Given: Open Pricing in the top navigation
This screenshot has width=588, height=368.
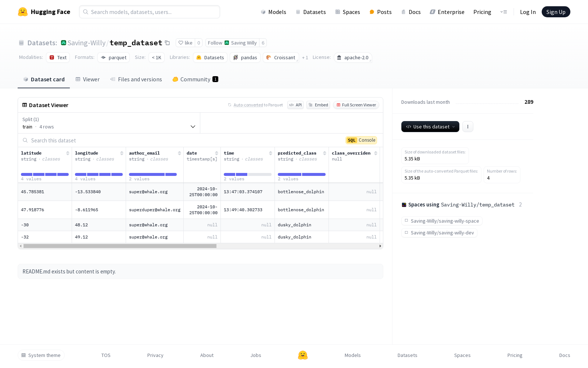Looking at the screenshot, I should pos(482,12).
